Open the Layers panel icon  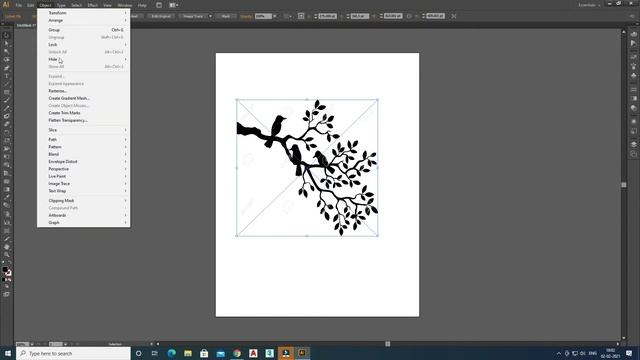pos(633,144)
